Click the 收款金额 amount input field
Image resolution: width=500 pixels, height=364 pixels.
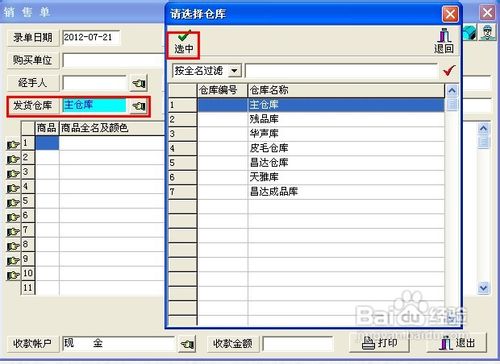point(297,344)
